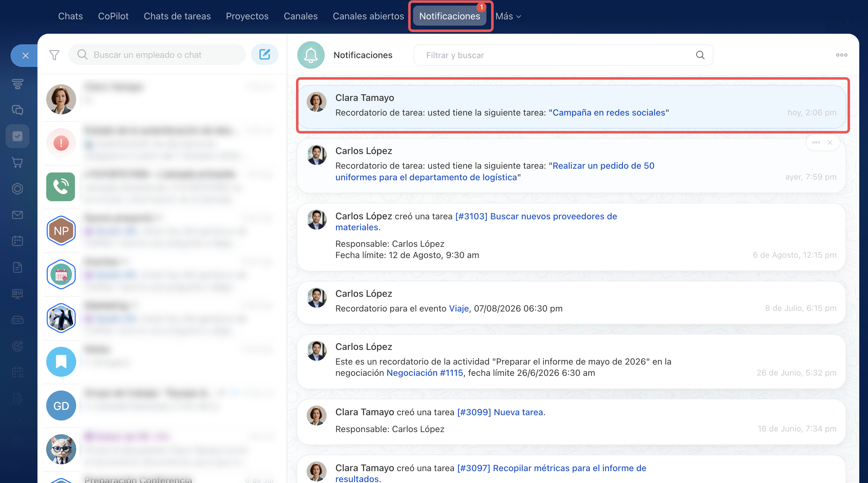Open the mail envelope icon in the sidebar

(17, 215)
